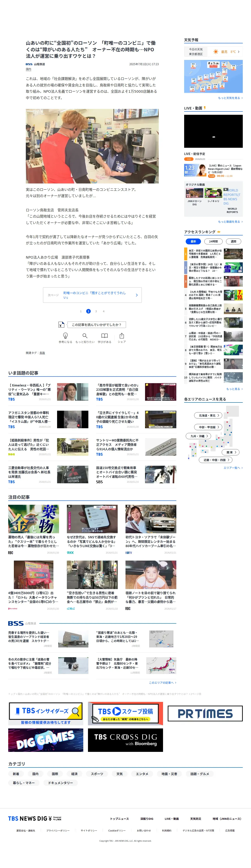Open the DIG GAMES banner
Image resolution: width=251 pixels, height=868 pixels.
pyautogui.click(x=46, y=740)
